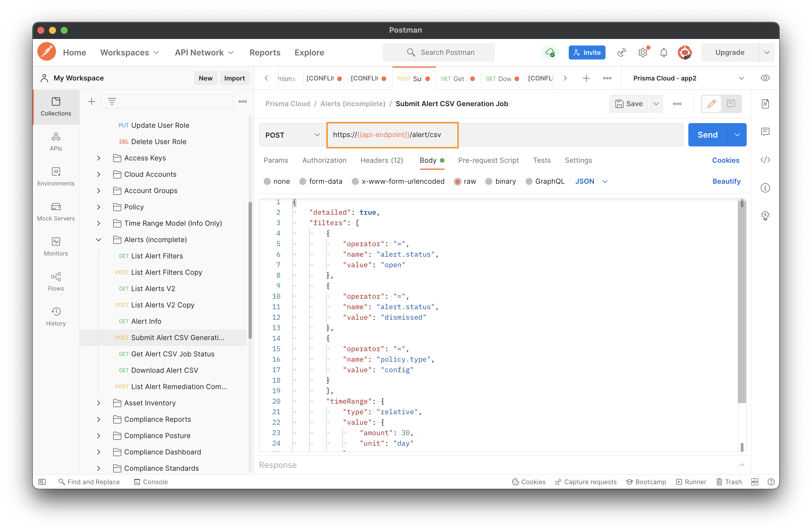Open the History sidebar panel
Screen dimensions: 812x532
(56, 317)
